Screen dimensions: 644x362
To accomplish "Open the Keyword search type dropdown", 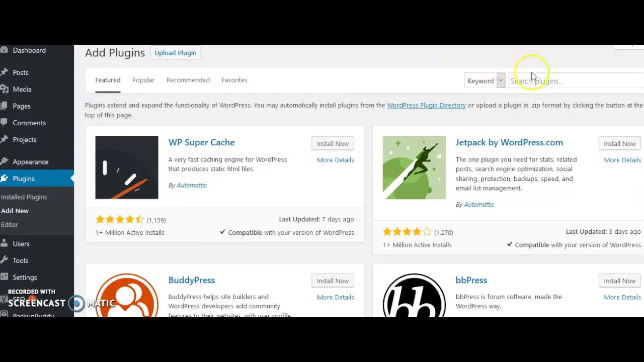I will pos(485,80).
